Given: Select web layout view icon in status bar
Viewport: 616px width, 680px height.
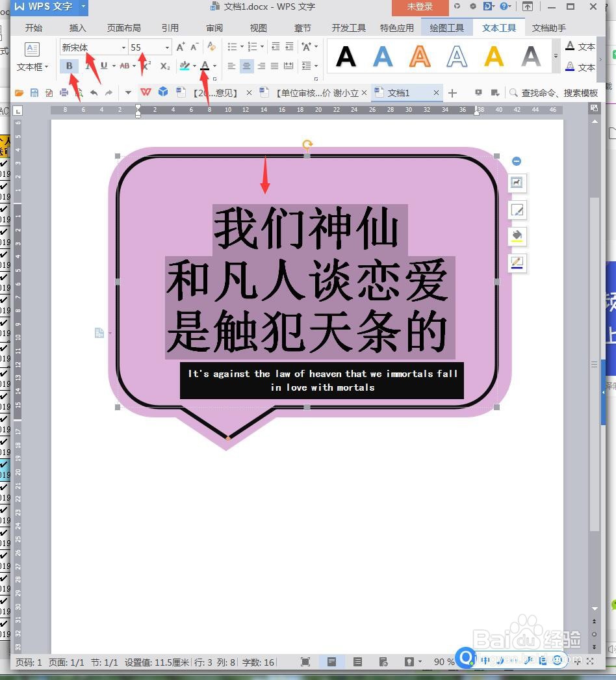Looking at the screenshot, I should 383,661.
